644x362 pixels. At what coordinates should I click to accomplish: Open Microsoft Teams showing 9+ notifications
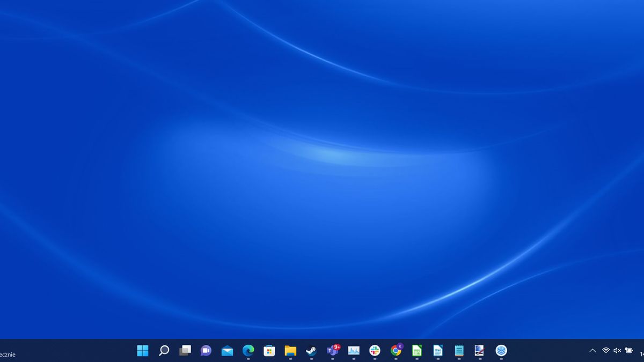[x=332, y=352]
